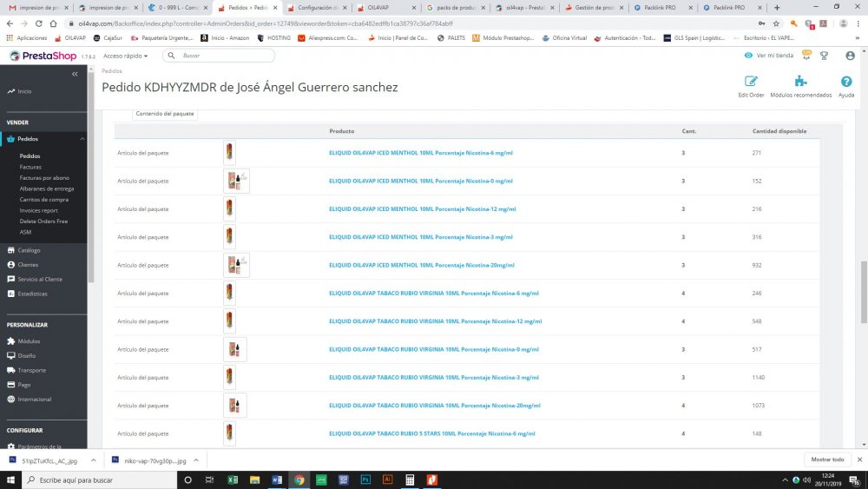Click thumbnail of ICED MENTHOL Nicotina-20mg product

point(236,265)
